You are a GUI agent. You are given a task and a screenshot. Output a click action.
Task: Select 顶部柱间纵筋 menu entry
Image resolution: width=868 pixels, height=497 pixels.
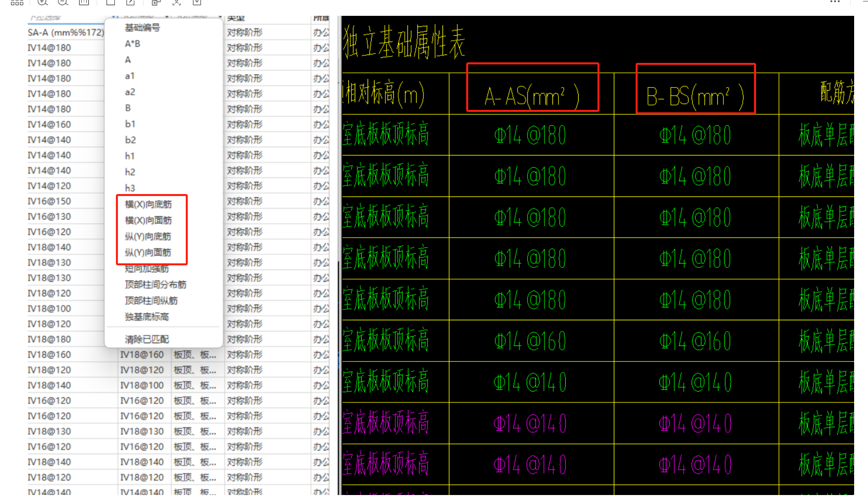151,300
